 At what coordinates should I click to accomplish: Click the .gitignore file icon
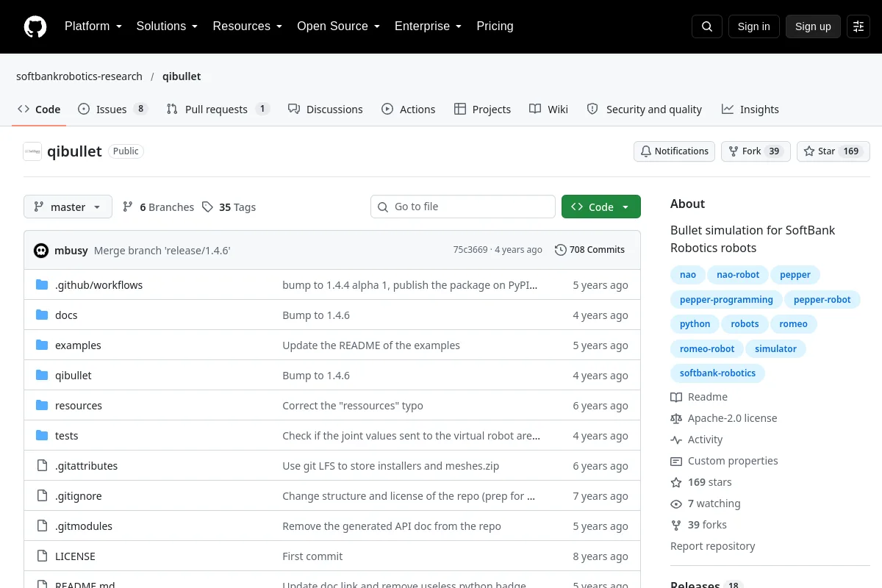coord(42,496)
